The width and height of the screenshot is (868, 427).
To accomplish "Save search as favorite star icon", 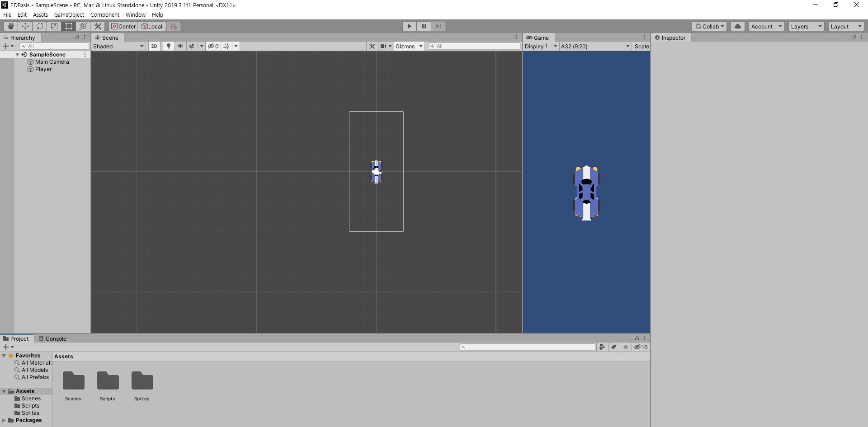I will 626,347.
